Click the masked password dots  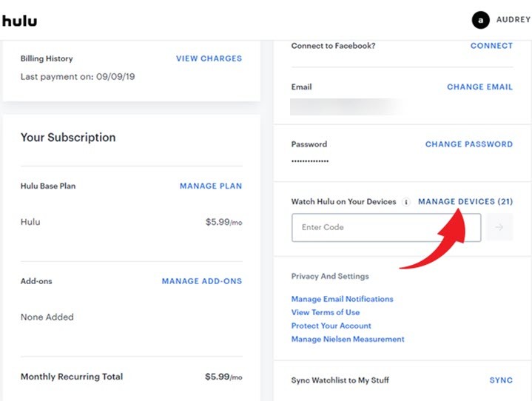310,161
